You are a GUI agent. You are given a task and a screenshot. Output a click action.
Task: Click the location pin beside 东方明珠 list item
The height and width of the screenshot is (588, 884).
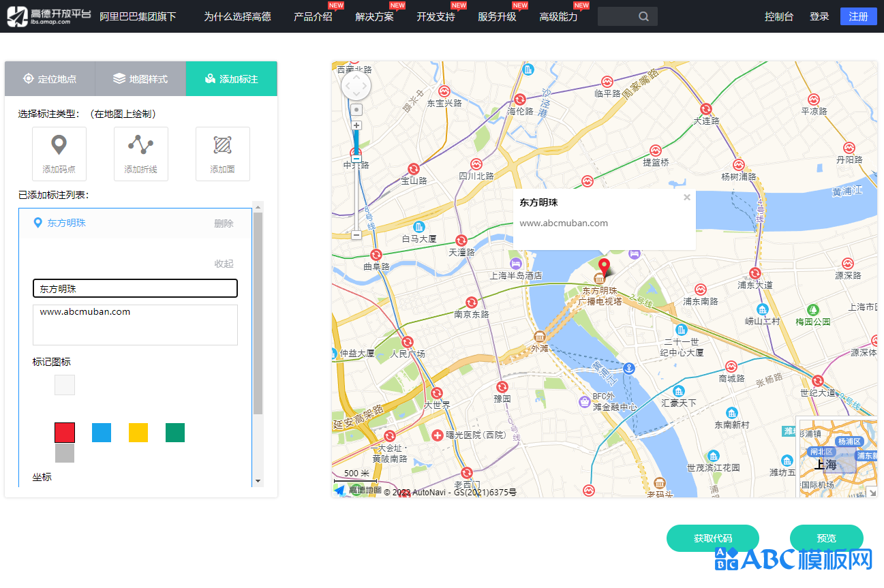click(38, 223)
